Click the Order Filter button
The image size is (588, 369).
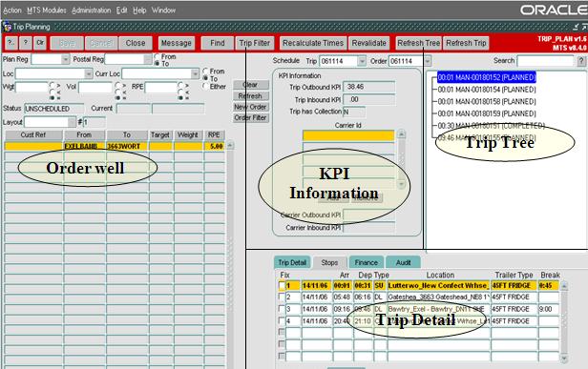(x=250, y=118)
